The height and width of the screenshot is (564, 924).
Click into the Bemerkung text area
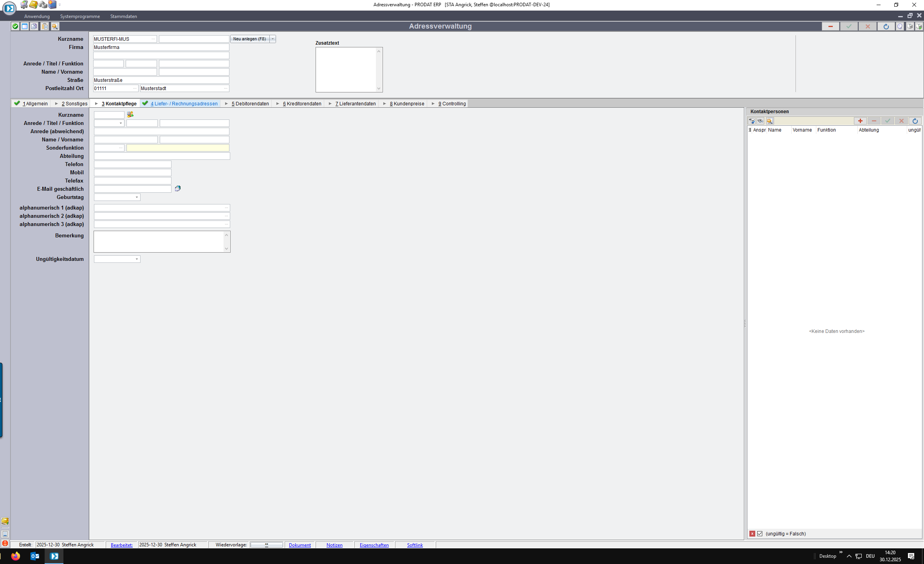click(x=159, y=241)
